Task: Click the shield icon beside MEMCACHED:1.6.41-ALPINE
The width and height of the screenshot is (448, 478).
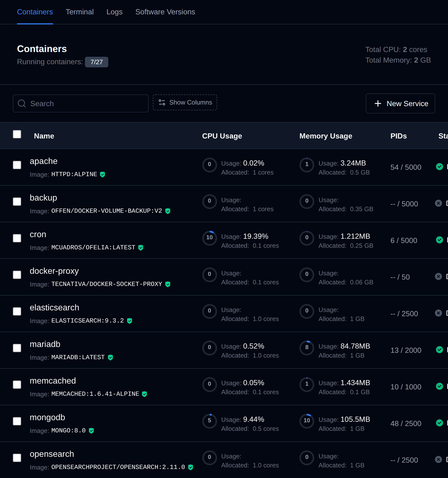Action: (x=144, y=394)
